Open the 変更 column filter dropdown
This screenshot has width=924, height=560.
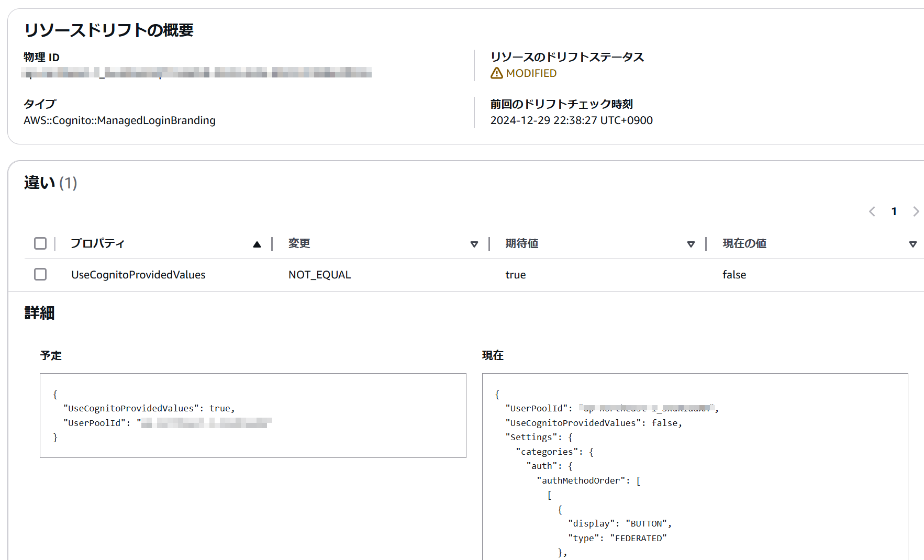click(474, 244)
